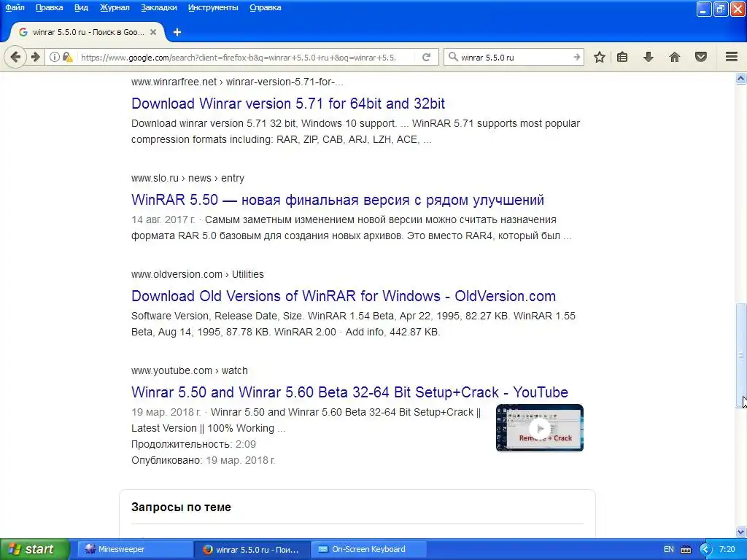The width and height of the screenshot is (747, 560).
Task: Open the hamburger menu
Action: 732,57
